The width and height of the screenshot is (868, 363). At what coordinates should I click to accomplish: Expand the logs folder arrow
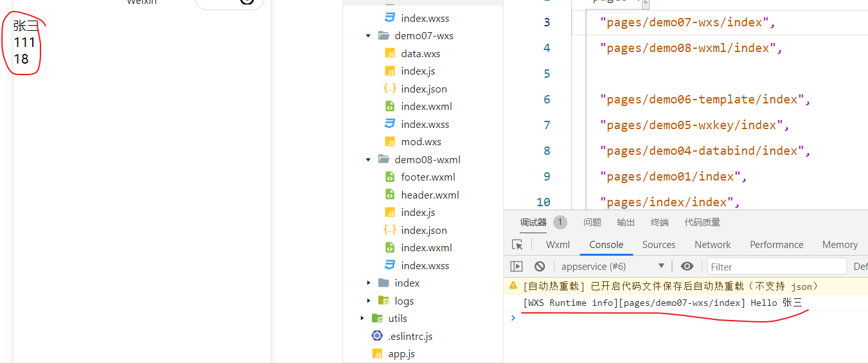coord(368,301)
